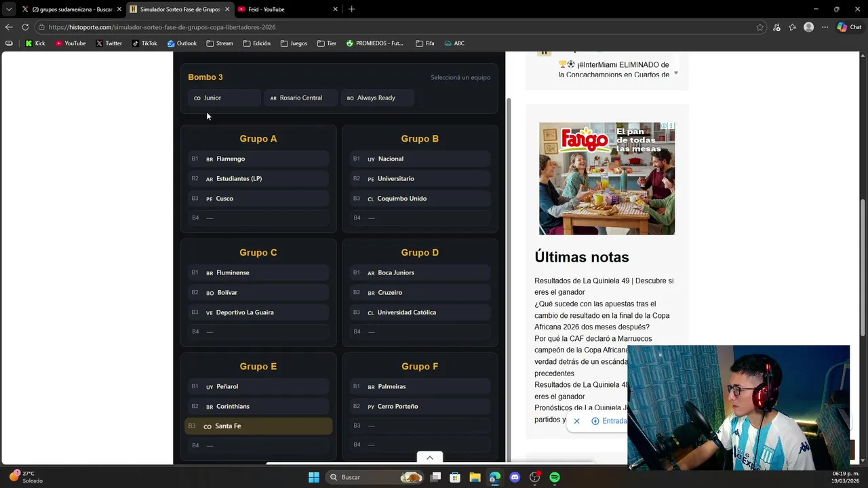Screen dimensions: 868x488
Task: Open File Explorer from taskbar
Action: [475, 477]
